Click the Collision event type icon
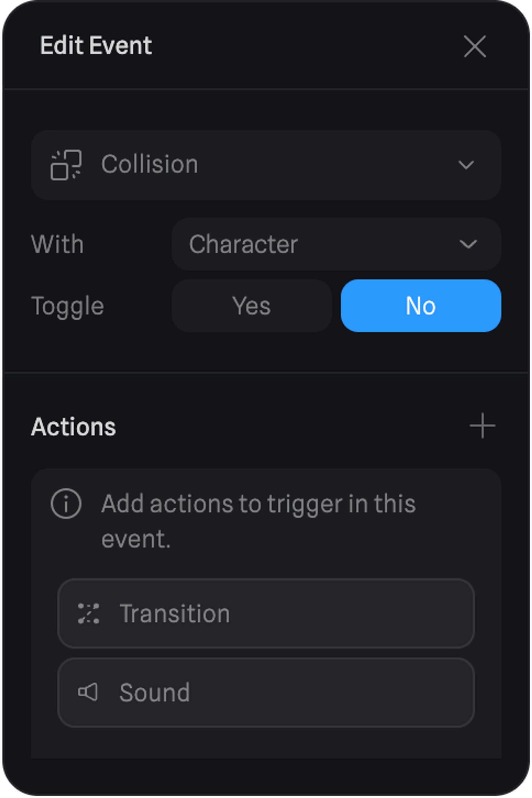 click(66, 165)
